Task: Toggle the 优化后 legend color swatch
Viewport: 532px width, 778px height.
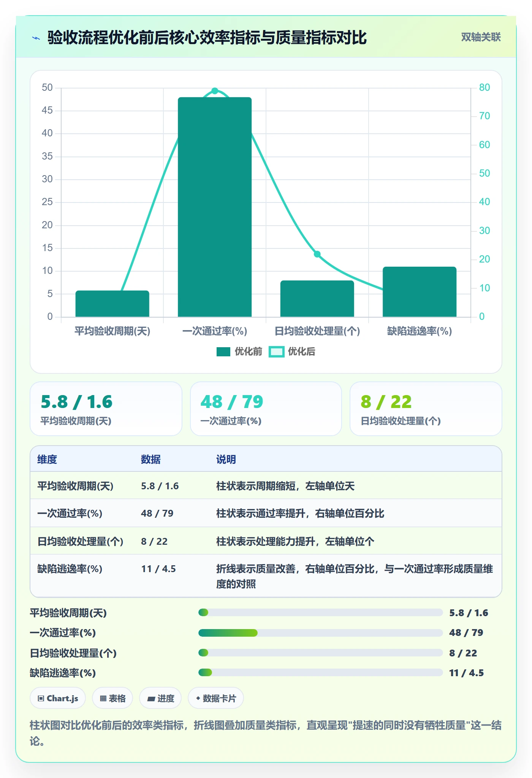Action: 277,352
